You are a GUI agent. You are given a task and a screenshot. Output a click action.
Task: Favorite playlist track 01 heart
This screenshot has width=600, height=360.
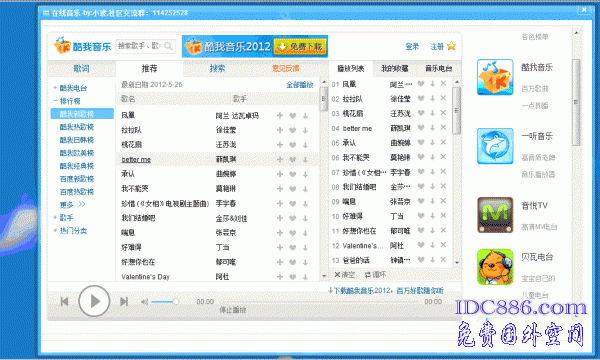pyautogui.click(x=421, y=84)
